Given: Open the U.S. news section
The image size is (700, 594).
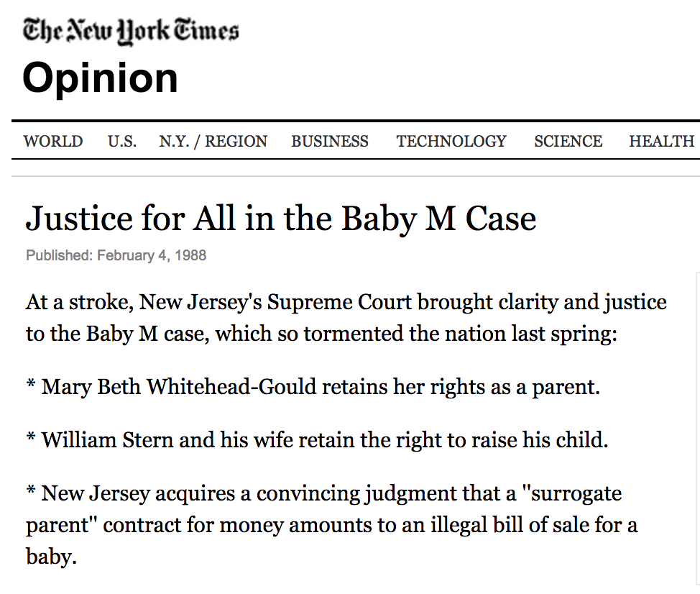Looking at the screenshot, I should tap(122, 142).
